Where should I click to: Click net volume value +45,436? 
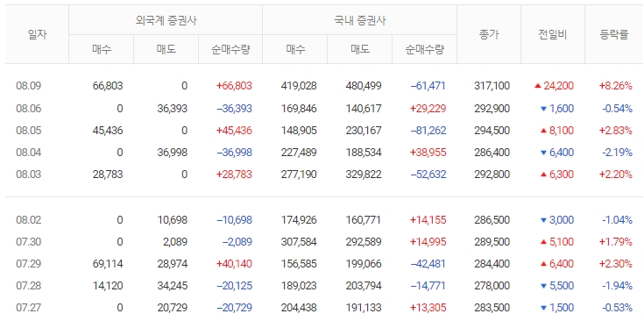point(234,131)
